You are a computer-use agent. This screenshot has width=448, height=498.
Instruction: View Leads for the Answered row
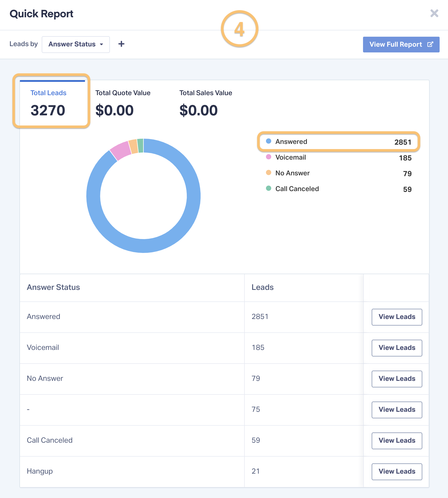pos(397,317)
